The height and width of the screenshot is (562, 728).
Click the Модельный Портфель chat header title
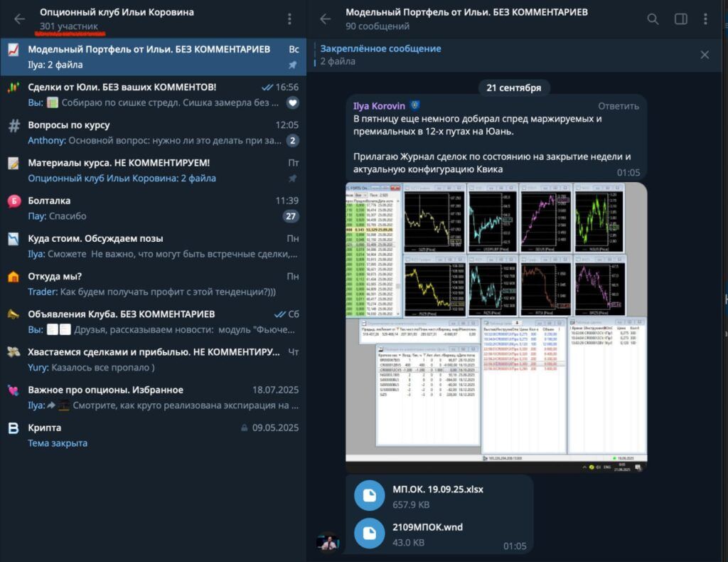[466, 13]
